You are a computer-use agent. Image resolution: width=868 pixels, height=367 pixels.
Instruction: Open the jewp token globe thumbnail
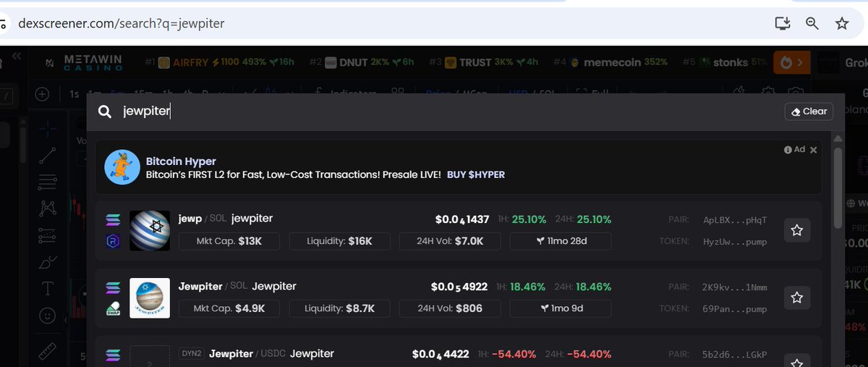coord(150,230)
